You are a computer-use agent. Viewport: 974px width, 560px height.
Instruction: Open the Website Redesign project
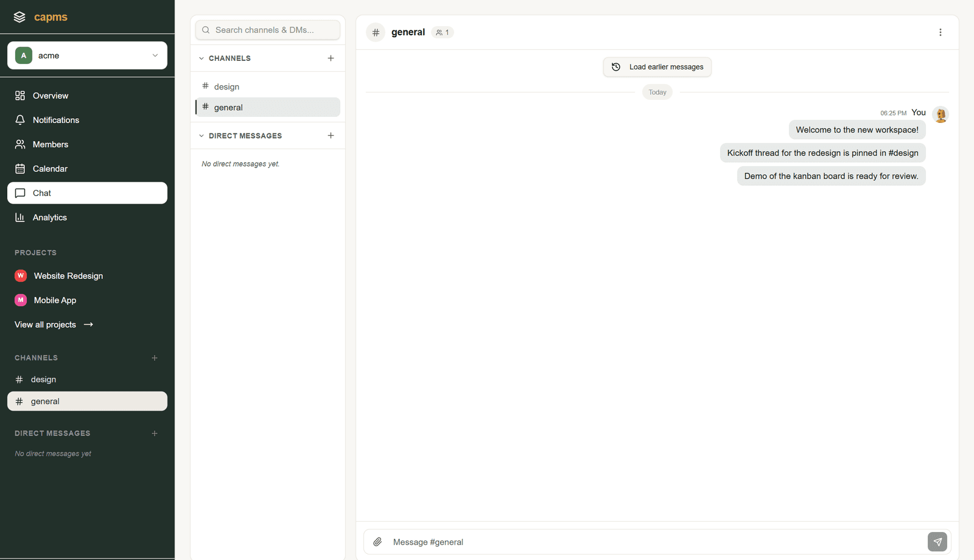[x=87, y=276]
